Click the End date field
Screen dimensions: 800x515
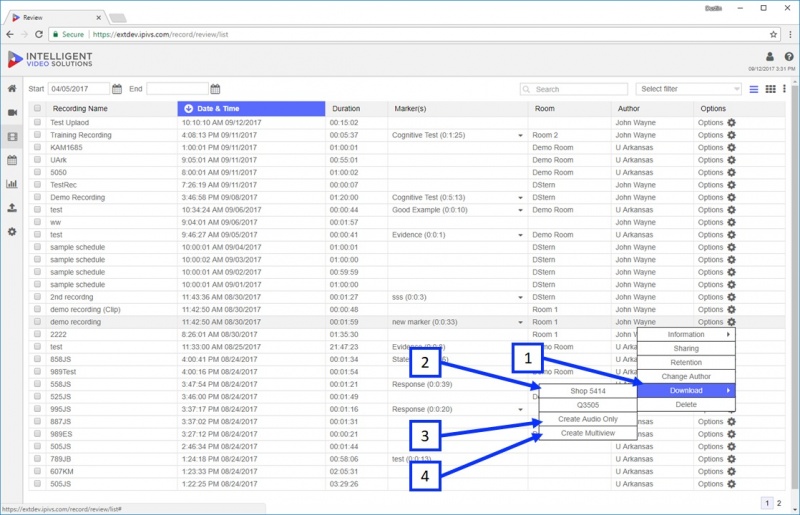pos(177,89)
